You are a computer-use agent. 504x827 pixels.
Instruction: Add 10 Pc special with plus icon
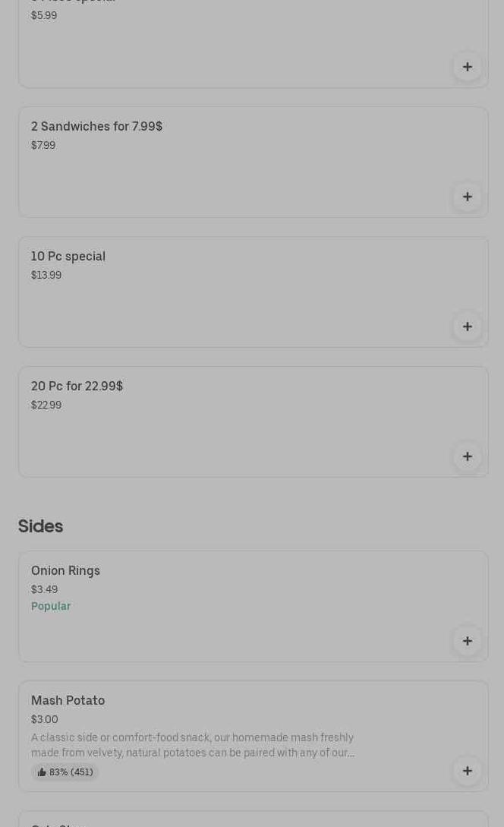pyautogui.click(x=467, y=327)
